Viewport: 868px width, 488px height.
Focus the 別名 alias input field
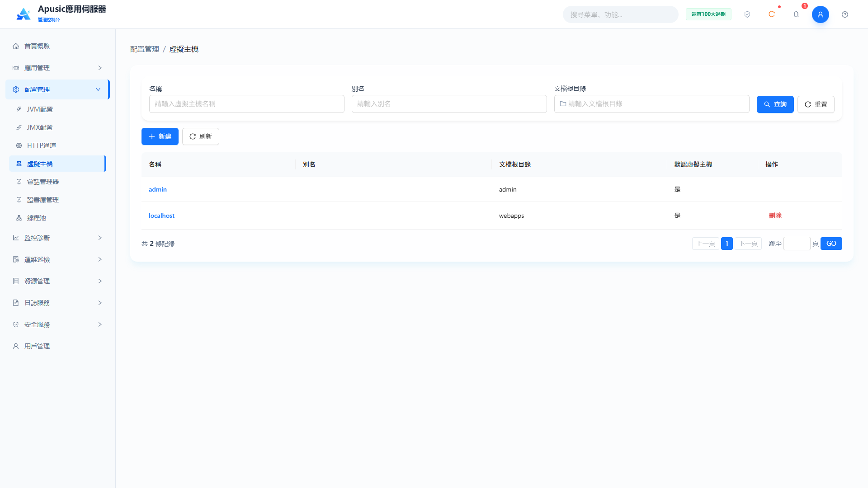pyautogui.click(x=449, y=104)
